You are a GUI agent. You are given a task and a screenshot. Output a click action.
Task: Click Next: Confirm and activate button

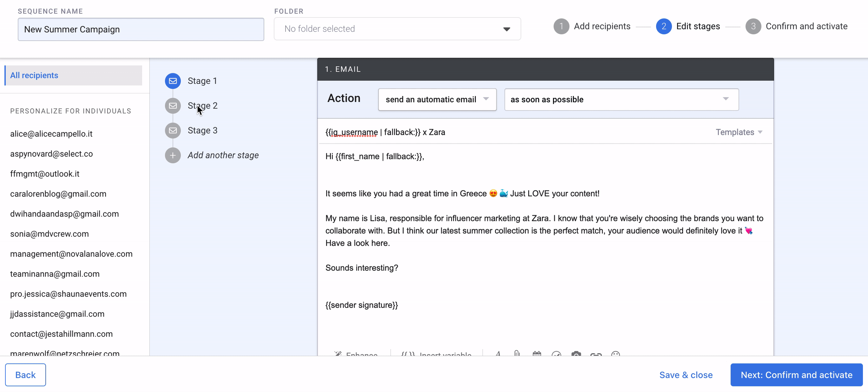(796, 375)
